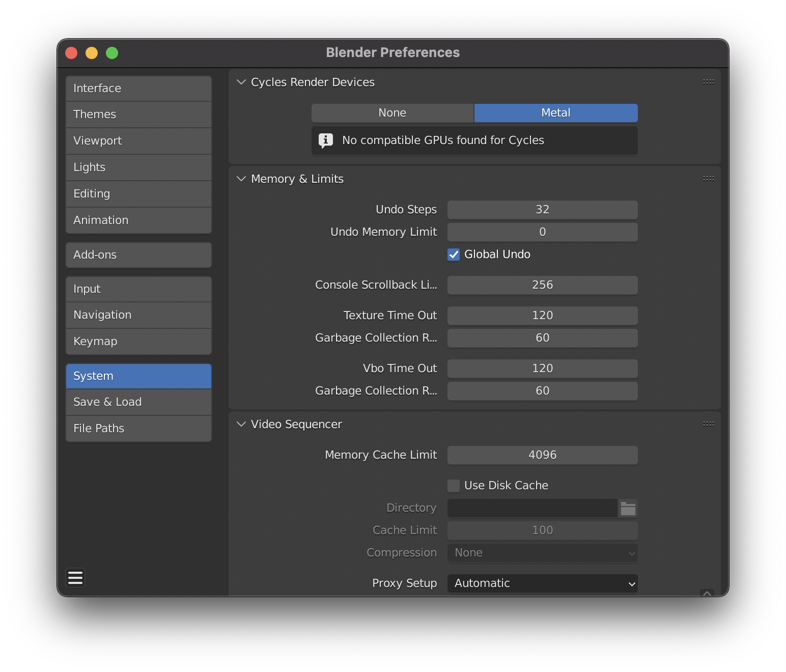
Task: Select the System preferences tab
Action: click(138, 376)
